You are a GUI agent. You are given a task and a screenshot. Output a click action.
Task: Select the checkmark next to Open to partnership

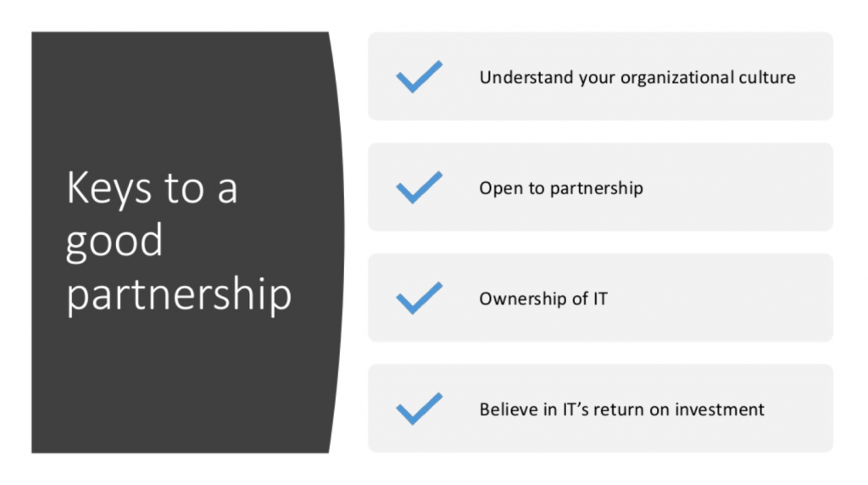[419, 187]
